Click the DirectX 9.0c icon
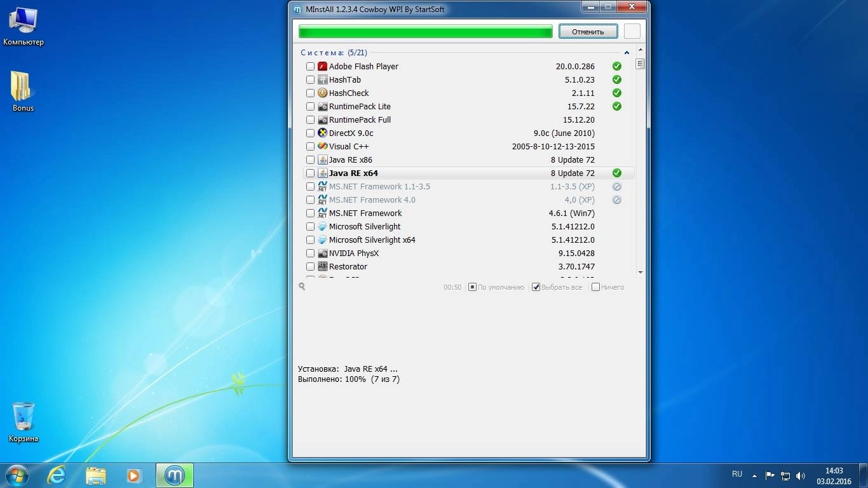 point(322,133)
